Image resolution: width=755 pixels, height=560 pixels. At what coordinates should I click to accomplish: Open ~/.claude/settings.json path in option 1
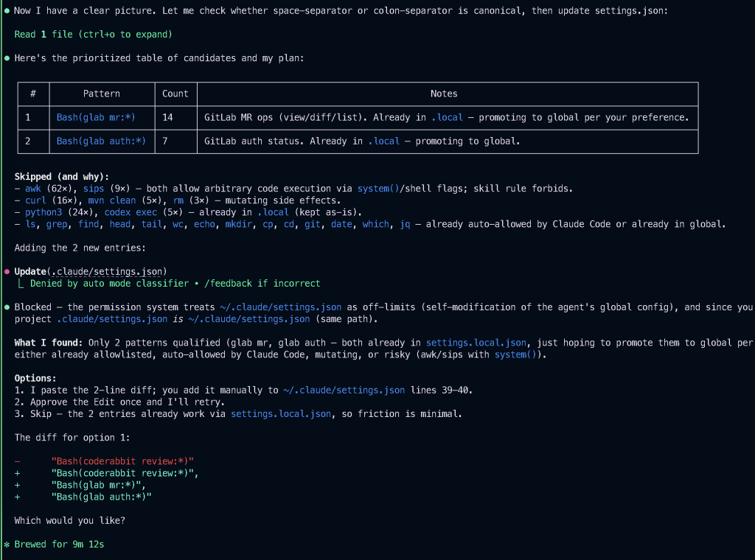click(x=344, y=390)
